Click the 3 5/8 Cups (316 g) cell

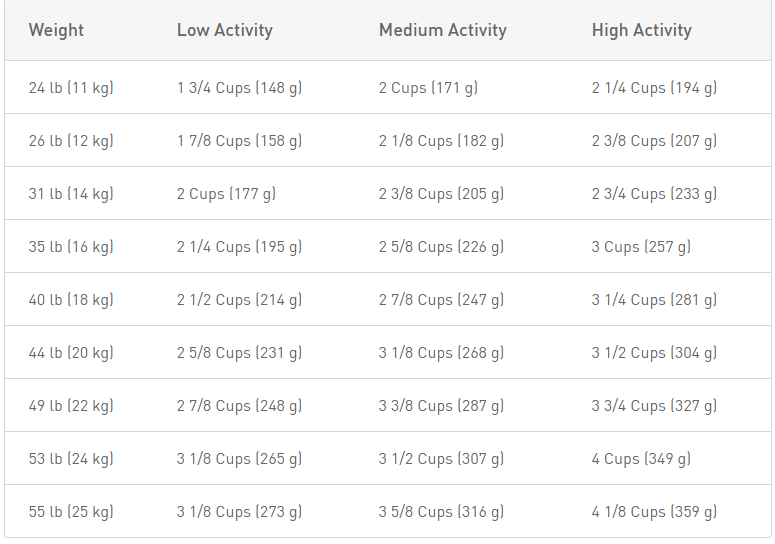441,511
